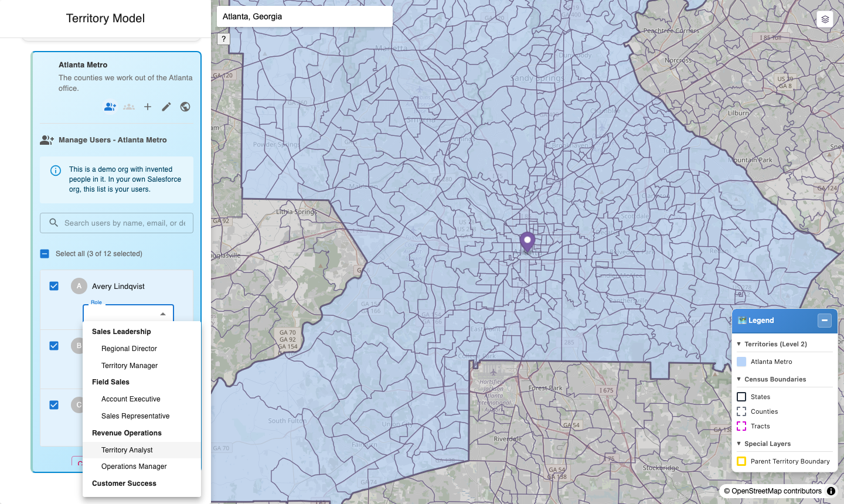
Task: Click the Legend map emoji icon
Action: [x=742, y=321]
